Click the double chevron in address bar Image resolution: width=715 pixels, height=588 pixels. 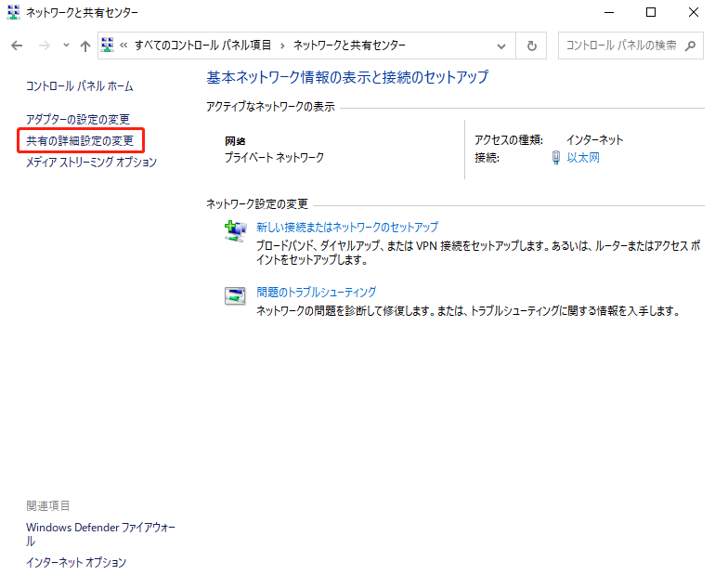[x=123, y=46]
